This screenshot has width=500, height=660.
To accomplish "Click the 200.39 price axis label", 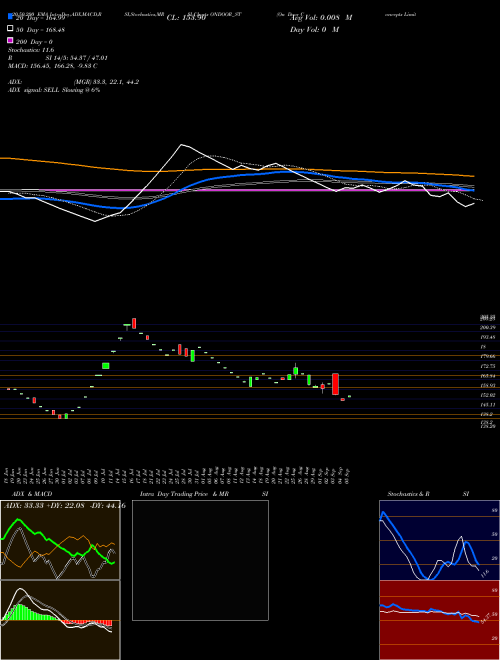I will coord(488,327).
